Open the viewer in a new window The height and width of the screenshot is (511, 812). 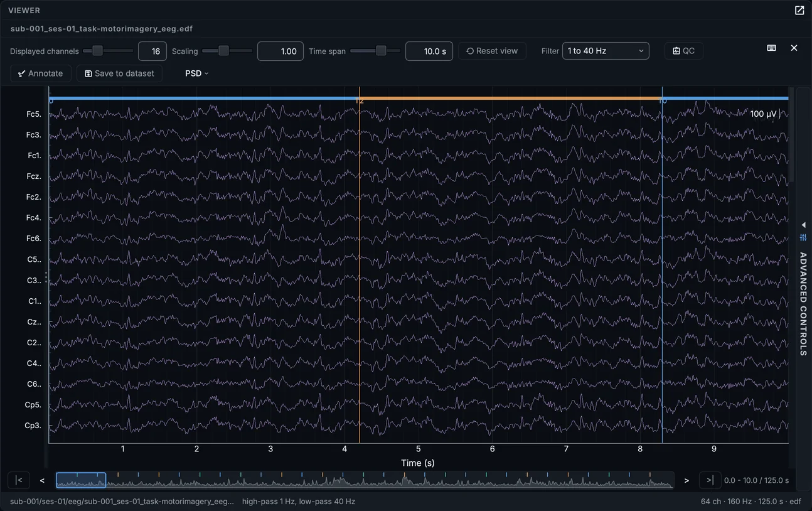pyautogui.click(x=799, y=10)
